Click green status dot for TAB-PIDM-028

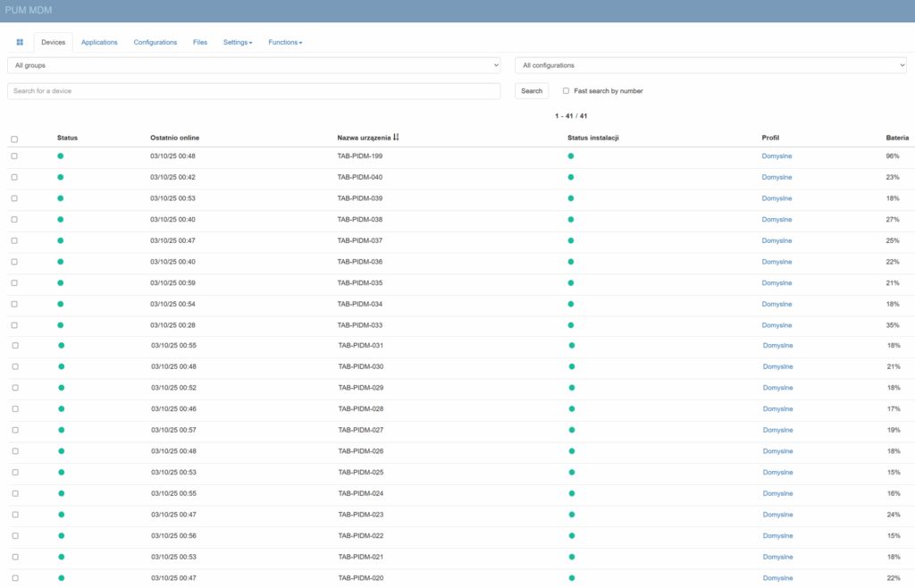62,408
